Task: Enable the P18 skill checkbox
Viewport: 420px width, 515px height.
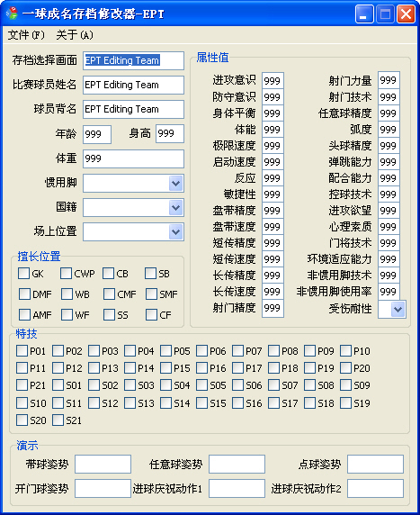Action: tap(273, 368)
